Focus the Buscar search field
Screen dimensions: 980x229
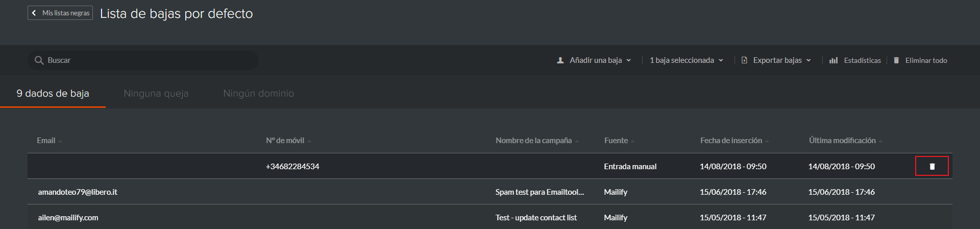(x=143, y=60)
